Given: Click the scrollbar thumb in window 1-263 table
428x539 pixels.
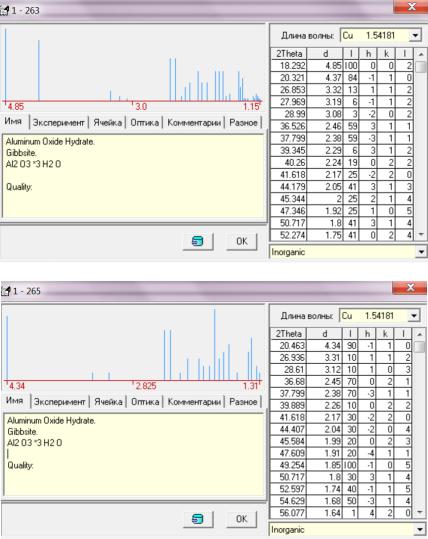Looking at the screenshot, I should [421, 66].
